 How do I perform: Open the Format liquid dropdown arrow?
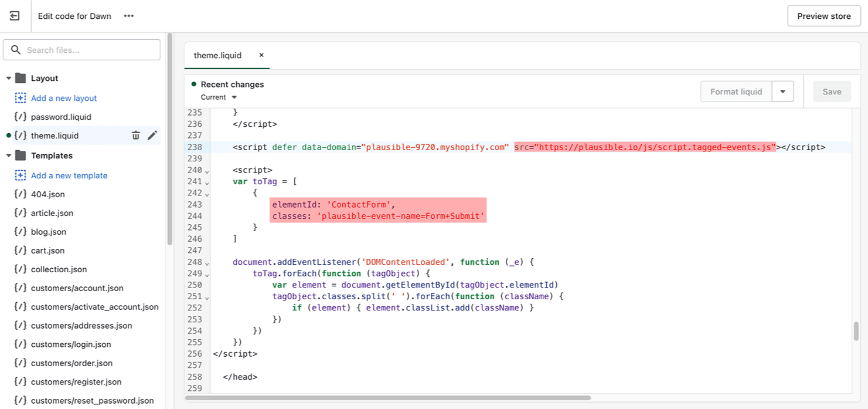(x=782, y=92)
